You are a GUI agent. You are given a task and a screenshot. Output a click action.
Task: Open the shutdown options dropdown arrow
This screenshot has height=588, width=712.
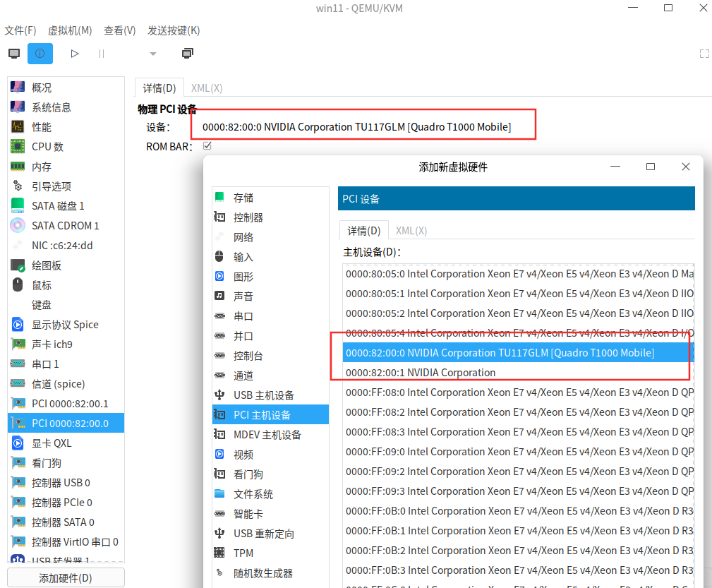[x=153, y=54]
